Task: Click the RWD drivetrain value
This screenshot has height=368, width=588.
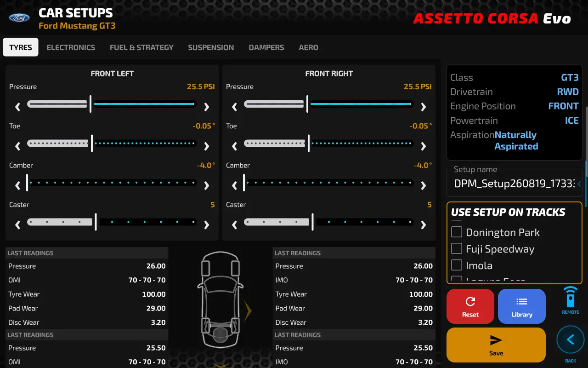Action: (x=568, y=92)
